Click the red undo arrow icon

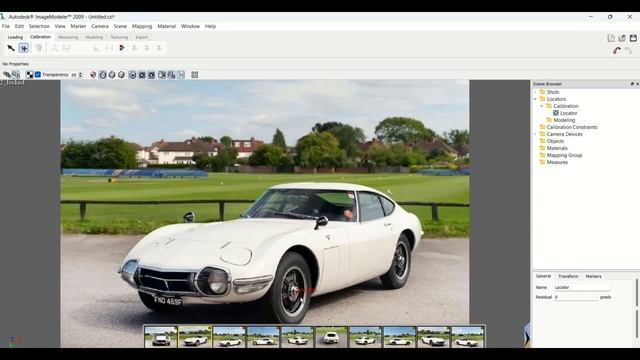[x=617, y=51]
